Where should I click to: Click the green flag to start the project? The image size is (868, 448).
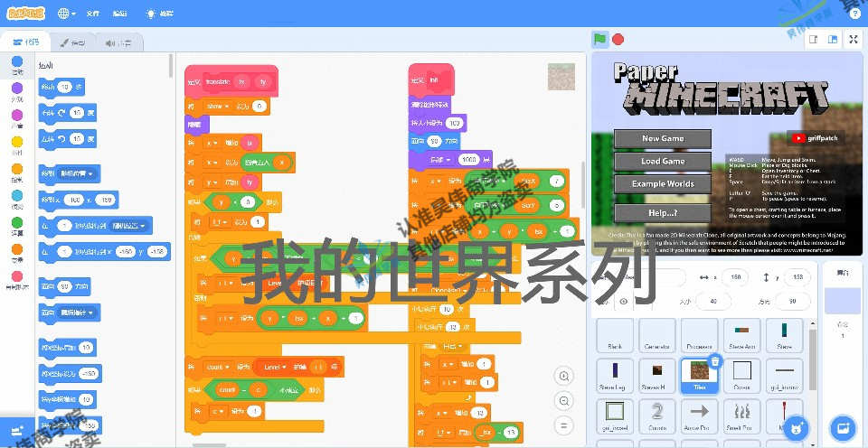pyautogui.click(x=599, y=39)
